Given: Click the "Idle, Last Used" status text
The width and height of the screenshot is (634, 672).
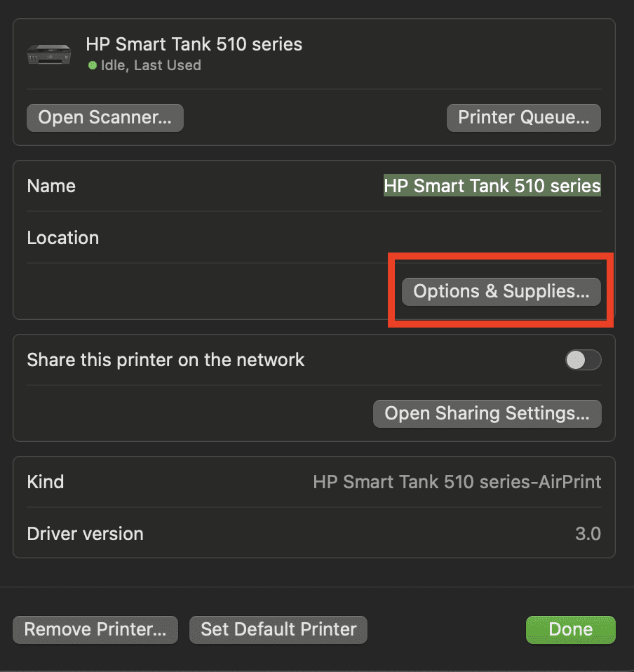Looking at the screenshot, I should tap(150, 66).
